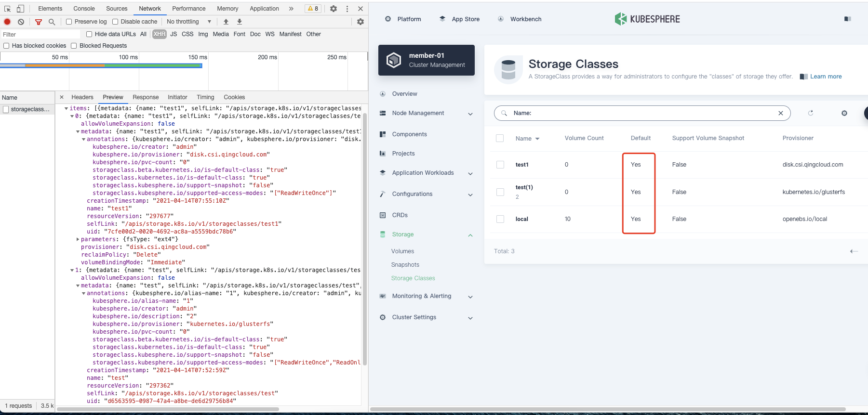Image resolution: width=868 pixels, height=415 pixels.
Task: Activate the element inspector icon in DevTools
Action: [x=7, y=9]
